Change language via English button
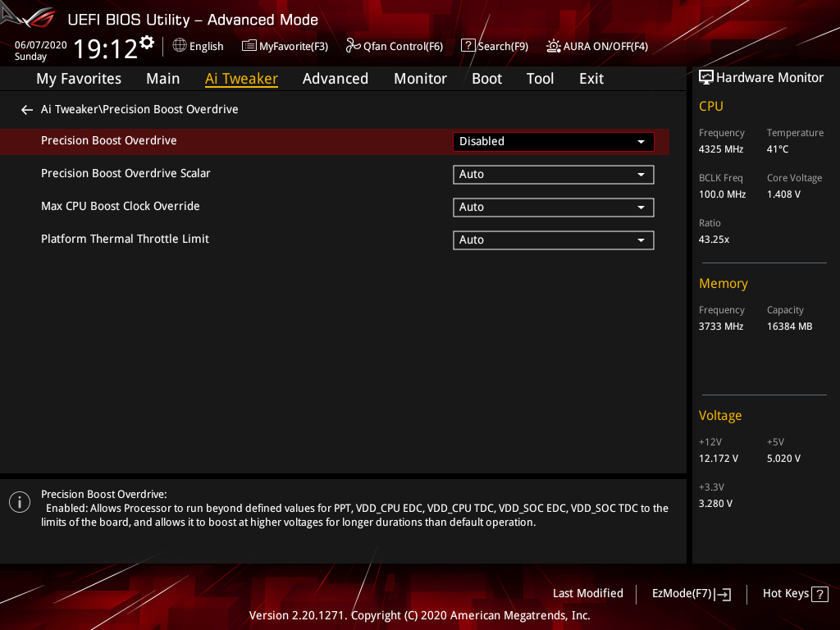The width and height of the screenshot is (840, 630). point(199,46)
